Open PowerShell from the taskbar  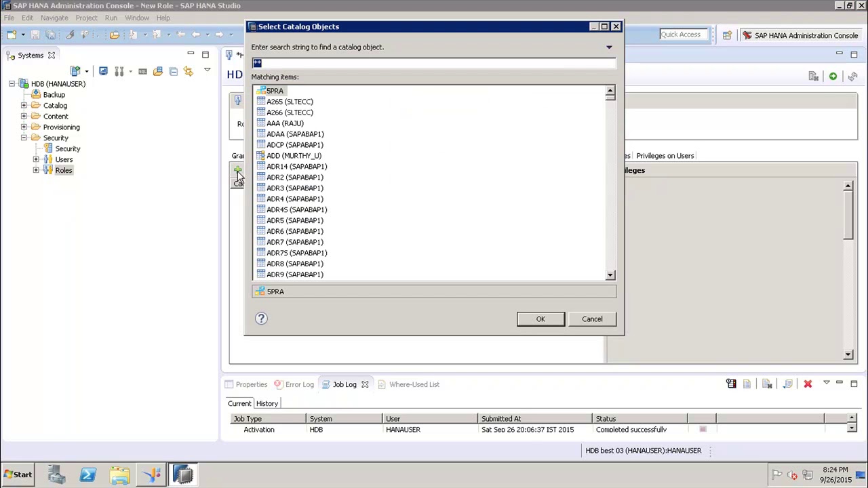pyautogui.click(x=88, y=474)
